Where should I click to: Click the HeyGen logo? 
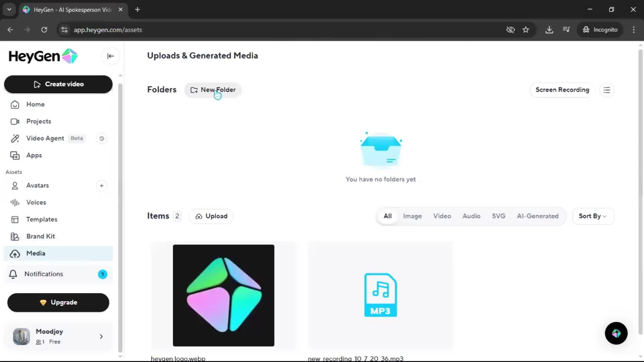(x=43, y=56)
